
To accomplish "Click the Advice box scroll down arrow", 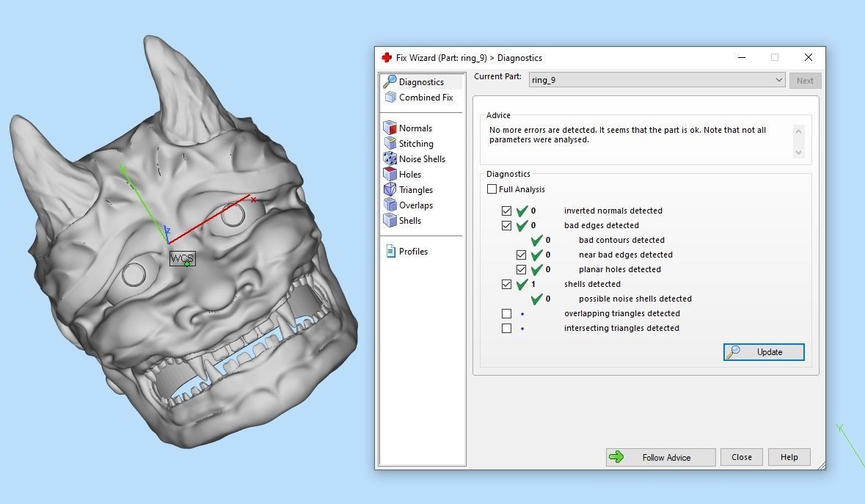I will pos(798,152).
